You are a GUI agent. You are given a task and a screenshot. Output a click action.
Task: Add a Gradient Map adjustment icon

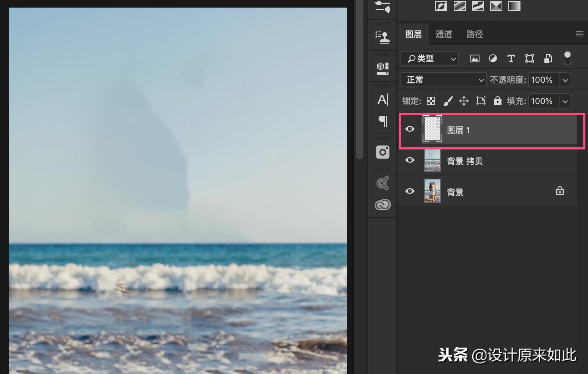514,6
